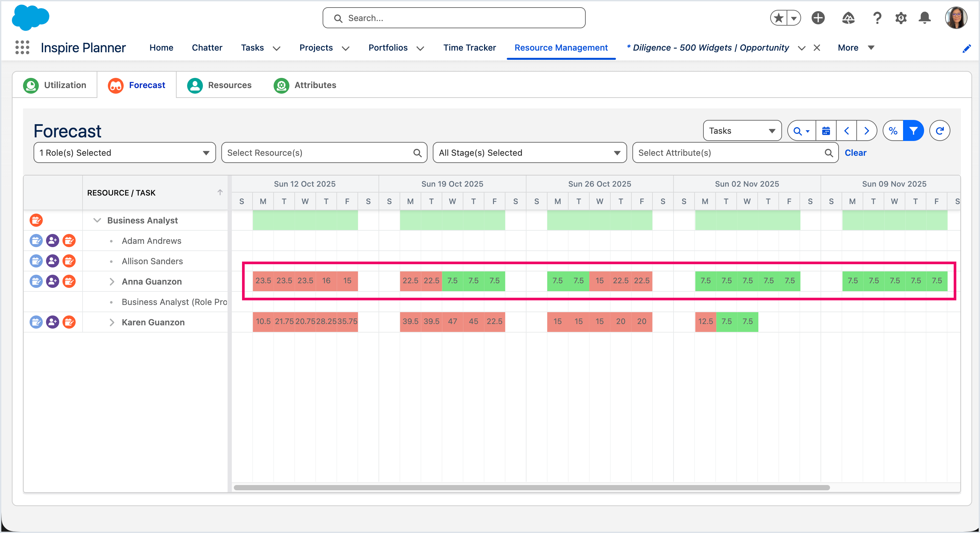Close the Diligence Opportunity tab

point(817,48)
